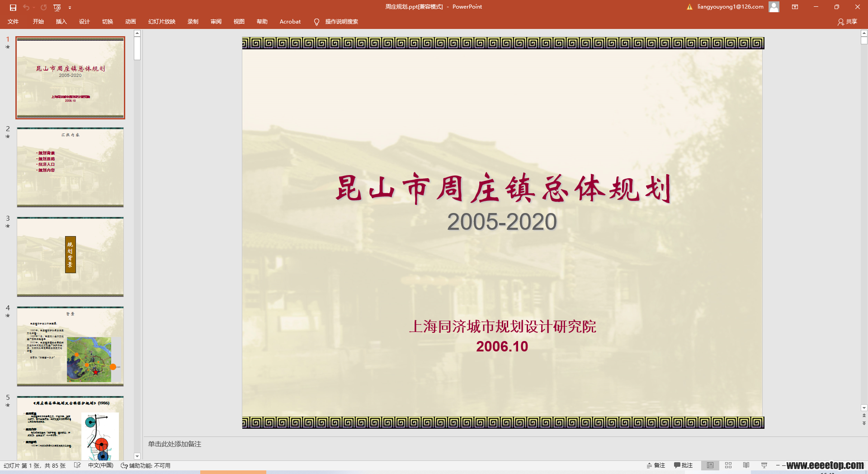Open the 审阅 ribbon tab
The height and width of the screenshot is (474, 868).
point(216,21)
